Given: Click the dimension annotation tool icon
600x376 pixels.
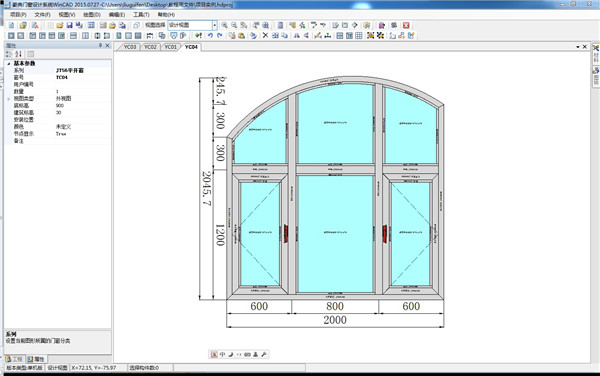Looking at the screenshot, I should [x=150, y=36].
